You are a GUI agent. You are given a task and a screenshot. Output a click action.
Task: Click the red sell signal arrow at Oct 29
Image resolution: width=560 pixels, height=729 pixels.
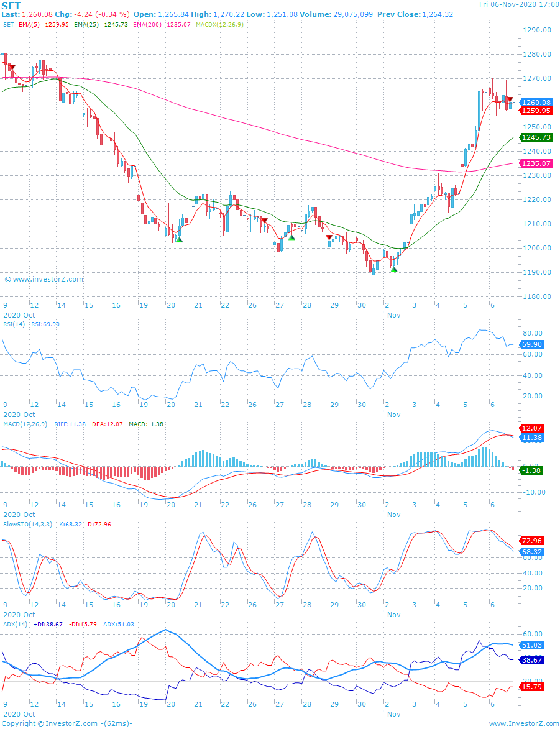(x=329, y=237)
